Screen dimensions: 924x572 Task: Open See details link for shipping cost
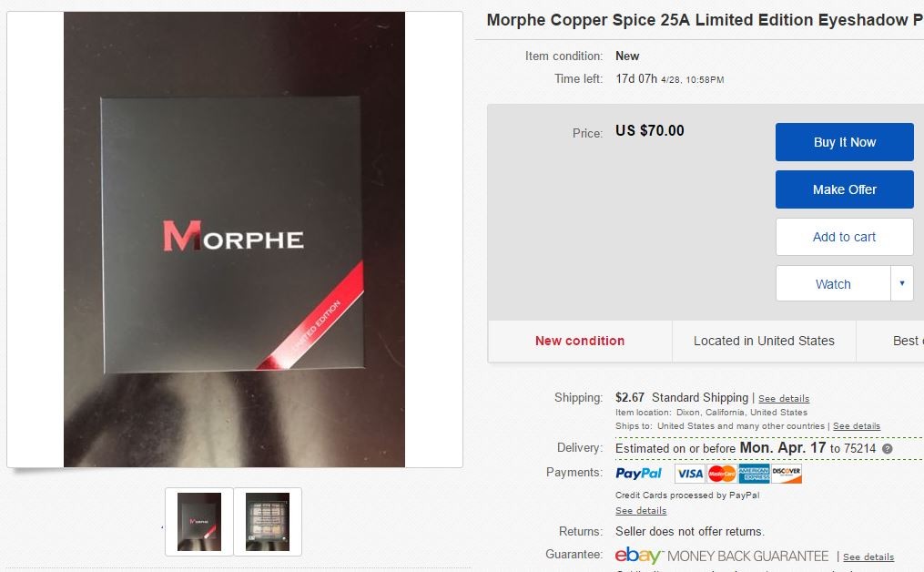pyautogui.click(x=784, y=399)
